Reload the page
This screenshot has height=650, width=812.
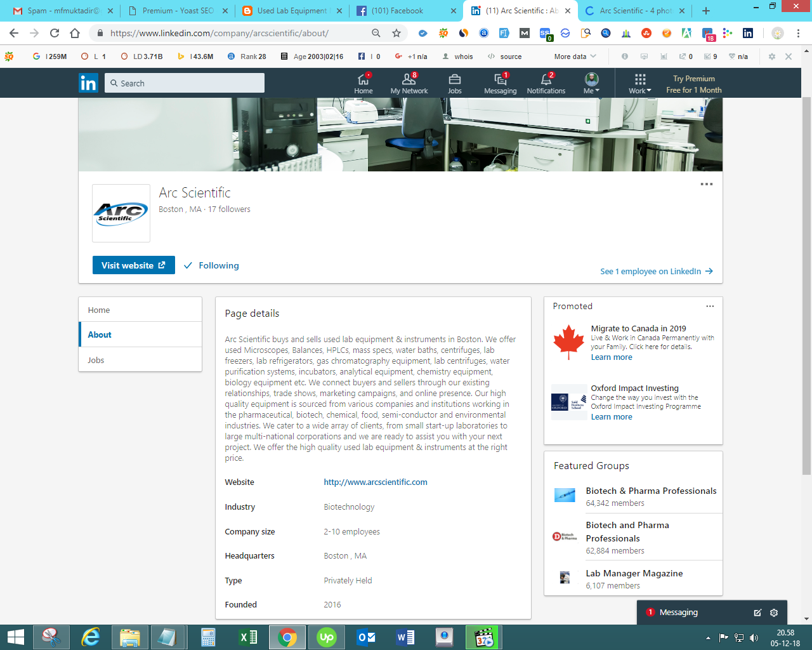coord(55,33)
